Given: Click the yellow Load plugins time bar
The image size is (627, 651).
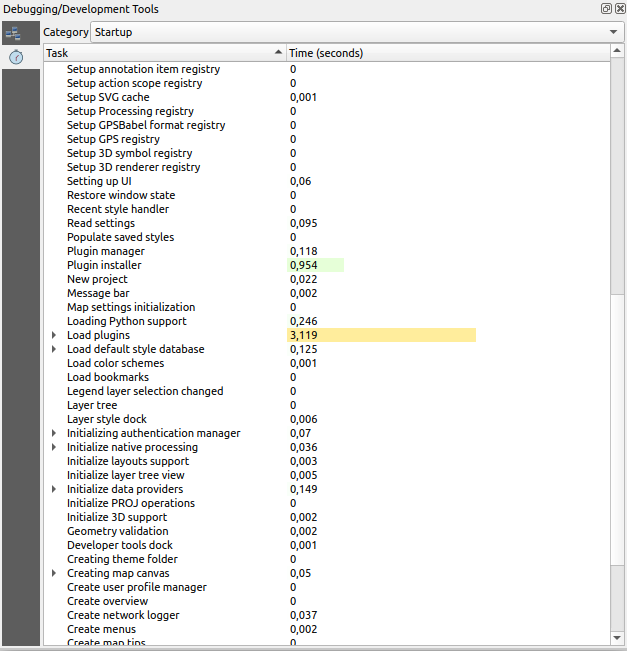Looking at the screenshot, I should tap(380, 335).
